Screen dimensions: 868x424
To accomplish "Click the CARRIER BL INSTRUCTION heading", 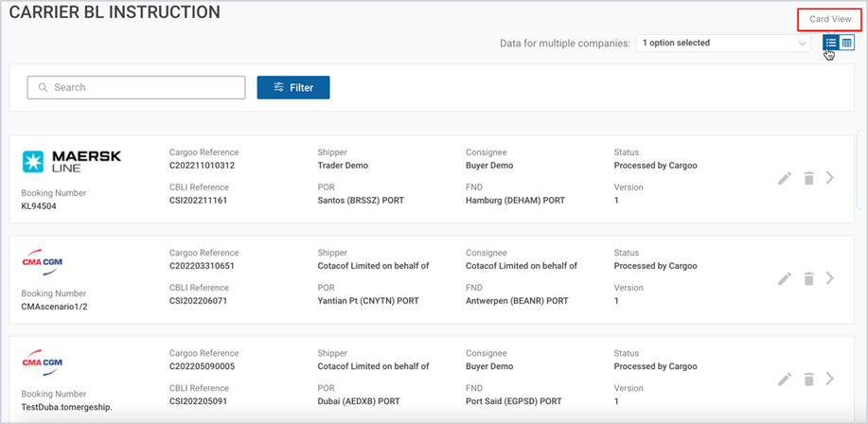I will point(115,12).
